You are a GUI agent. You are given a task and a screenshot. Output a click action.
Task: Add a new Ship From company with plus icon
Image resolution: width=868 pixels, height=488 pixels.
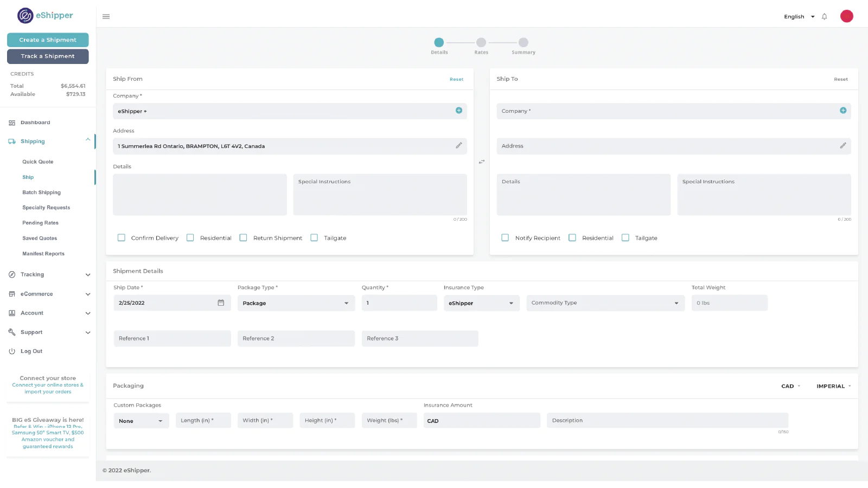tap(459, 111)
